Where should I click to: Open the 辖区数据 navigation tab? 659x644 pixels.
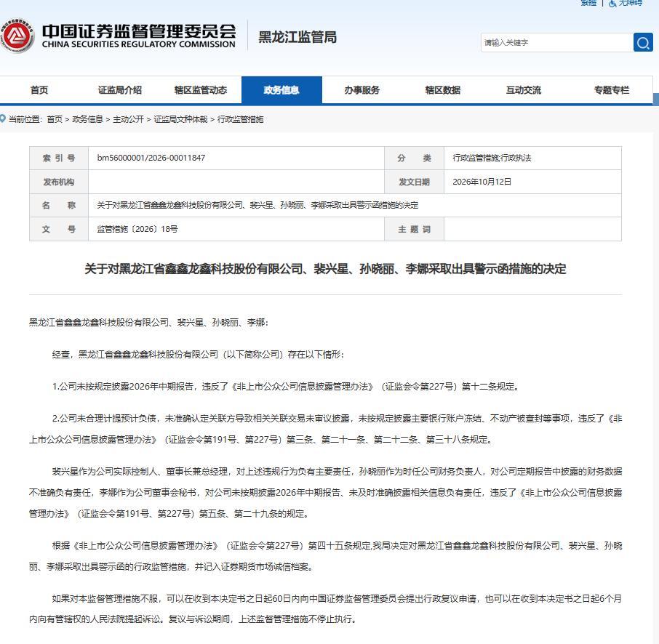click(x=443, y=90)
